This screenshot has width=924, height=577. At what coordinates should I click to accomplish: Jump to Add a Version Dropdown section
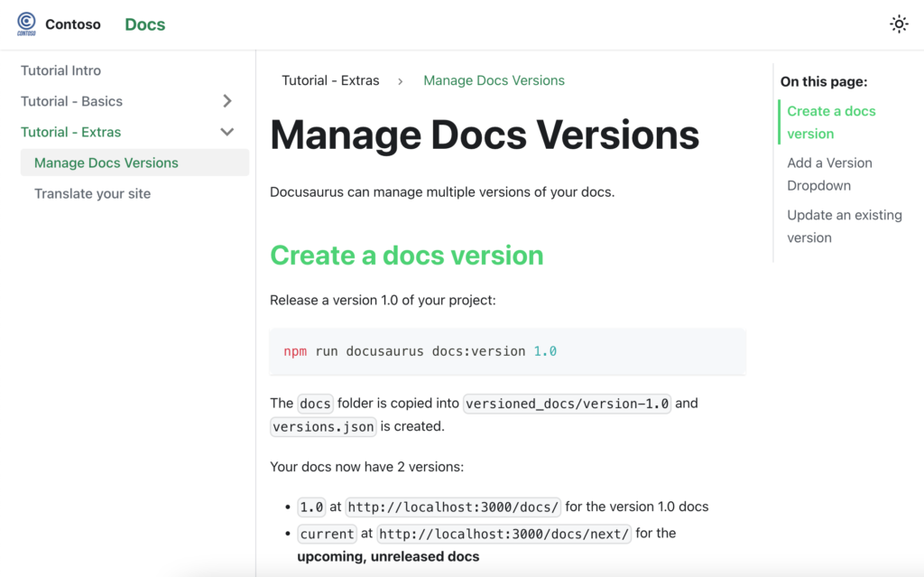click(x=829, y=173)
